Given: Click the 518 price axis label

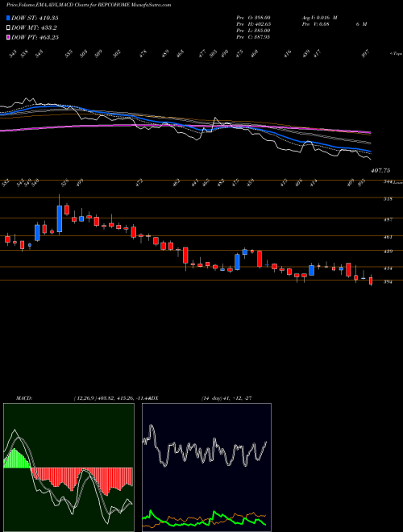Looking at the screenshot, I should [x=388, y=199].
